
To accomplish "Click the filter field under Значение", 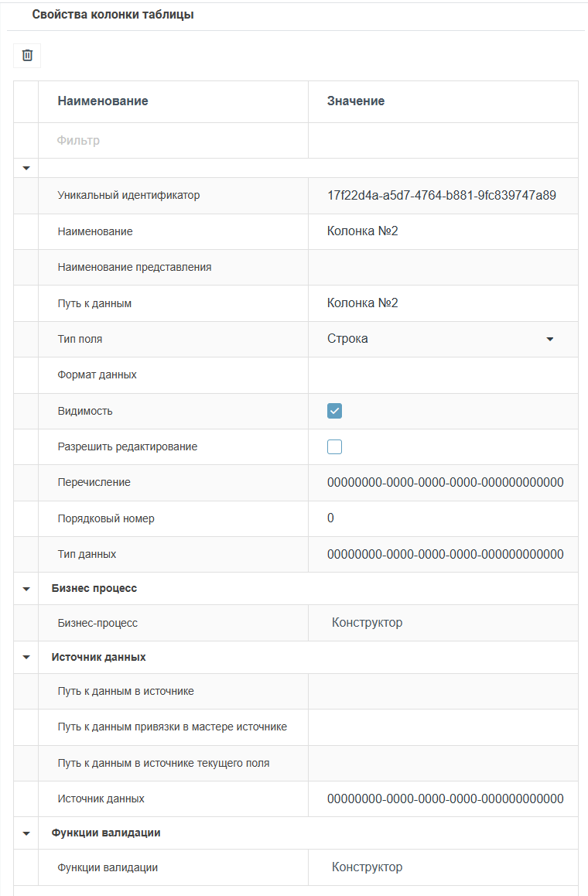I will tap(443, 141).
